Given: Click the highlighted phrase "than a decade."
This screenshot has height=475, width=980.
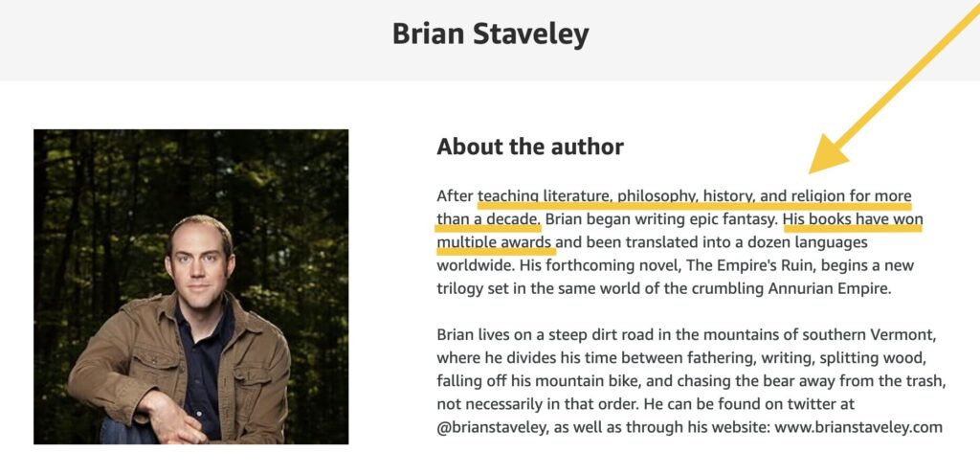Looking at the screenshot, I should click(488, 219).
